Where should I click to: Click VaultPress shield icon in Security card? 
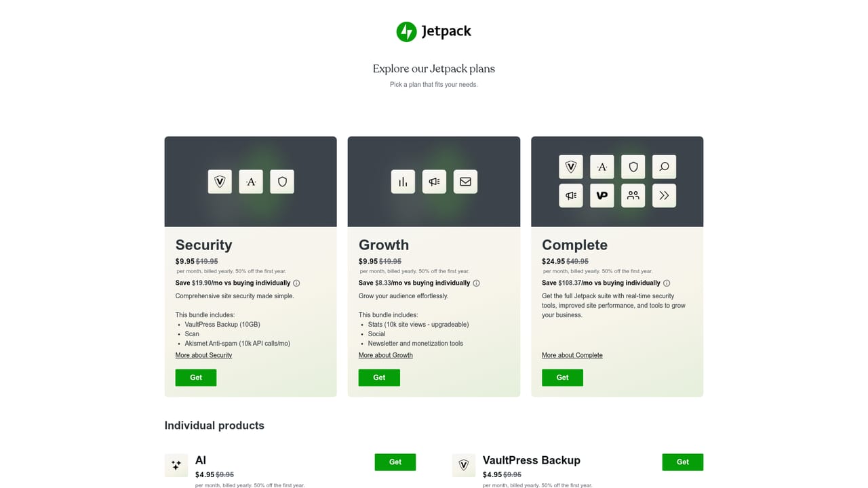tap(220, 182)
